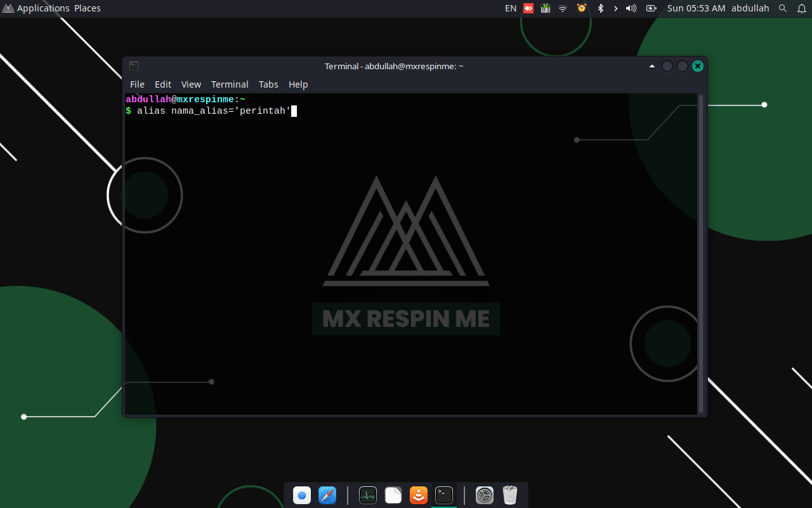
Task: Open the Bluetooth tray icon
Action: (601, 8)
